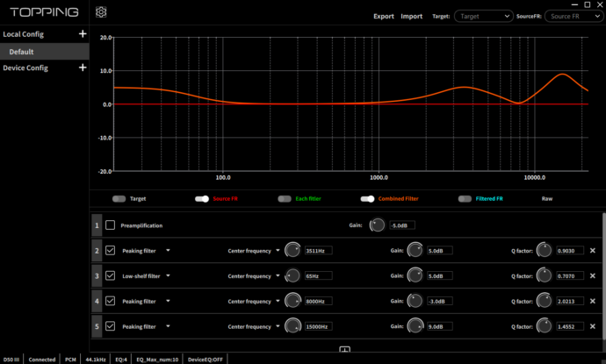Viewport: 606px width, 364px height.
Task: Open Center frequency dropdown on filter 5
Action: click(x=278, y=326)
